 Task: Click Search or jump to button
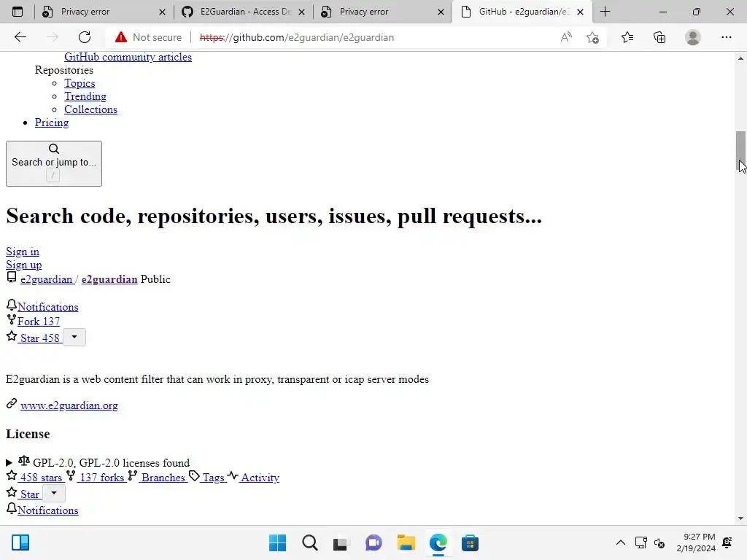click(x=54, y=163)
